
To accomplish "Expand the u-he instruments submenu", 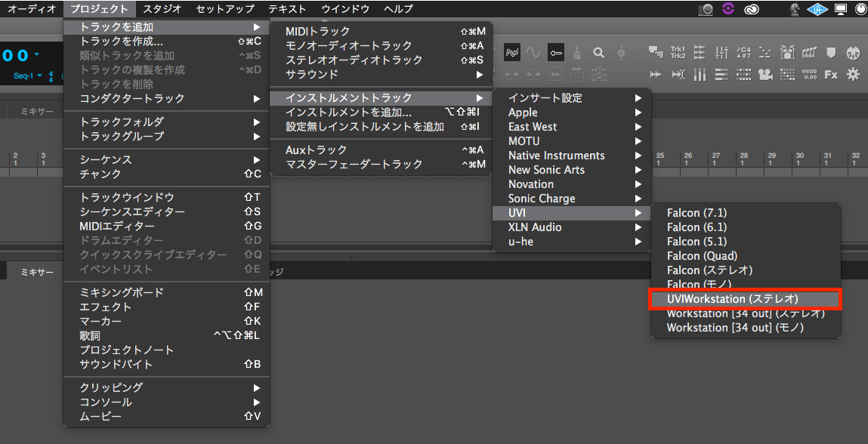I will click(x=572, y=242).
